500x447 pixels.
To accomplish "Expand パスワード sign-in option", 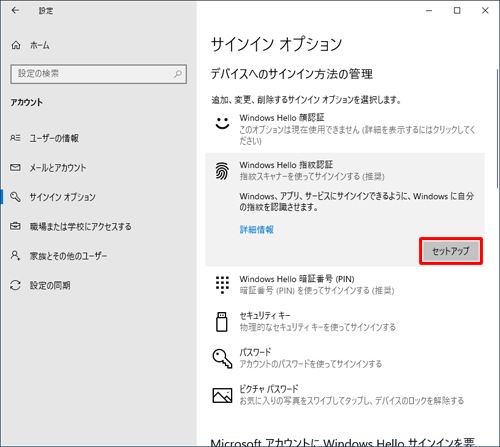I will 345,358.
